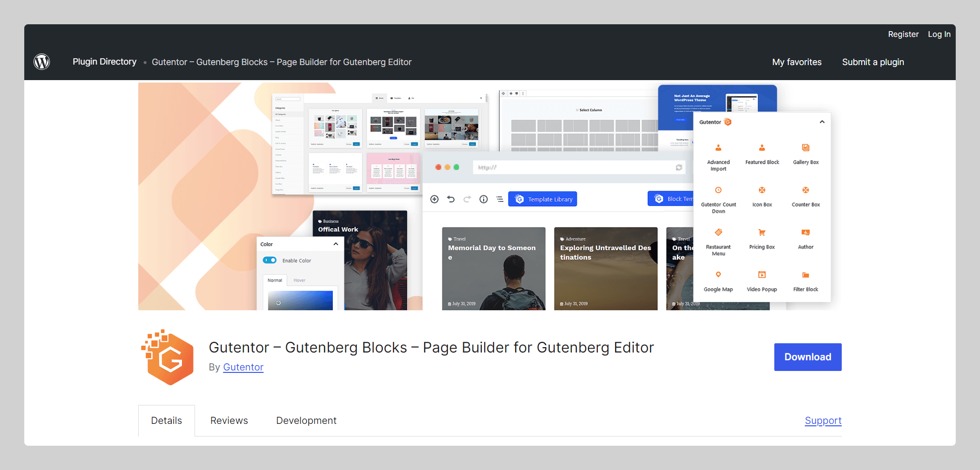Toggle the Enable Color switch
Screen dimensions: 980x470
(x=271, y=260)
